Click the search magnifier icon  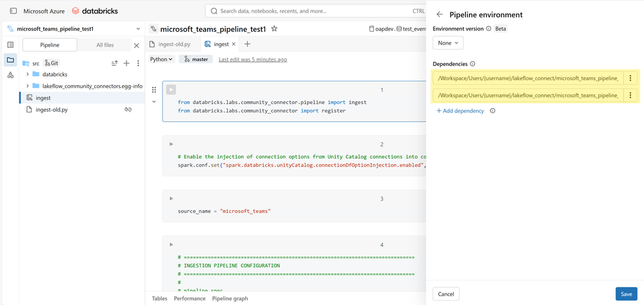tap(214, 11)
